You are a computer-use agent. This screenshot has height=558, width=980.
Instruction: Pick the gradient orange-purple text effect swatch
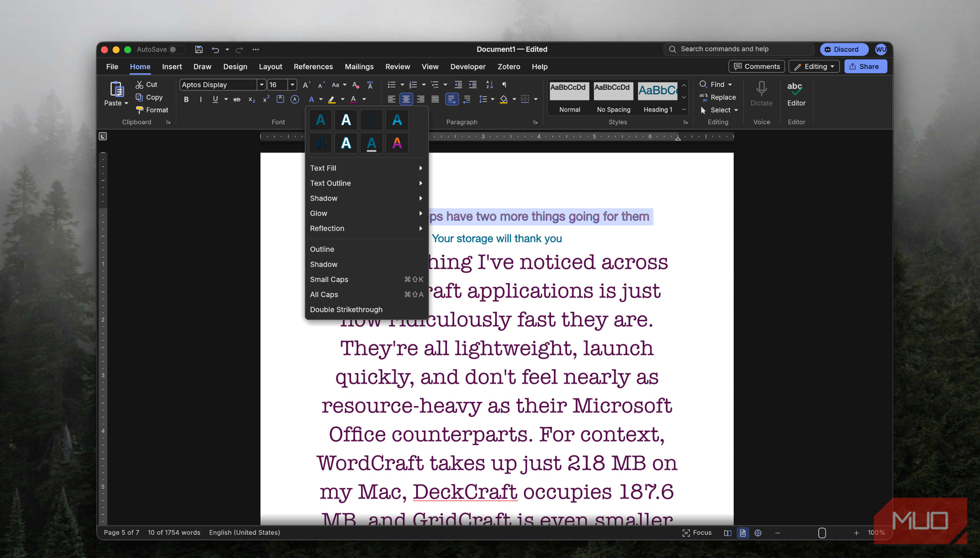point(397,143)
